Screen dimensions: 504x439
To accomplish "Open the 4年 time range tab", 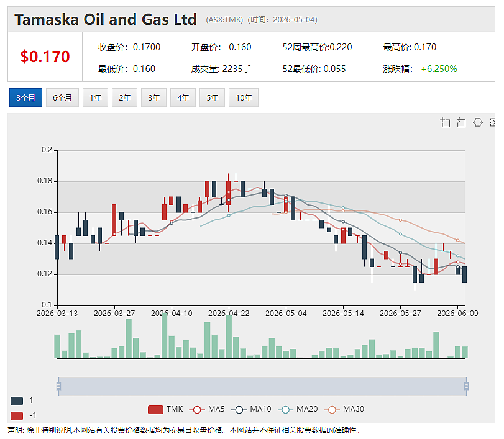I will click(183, 97).
